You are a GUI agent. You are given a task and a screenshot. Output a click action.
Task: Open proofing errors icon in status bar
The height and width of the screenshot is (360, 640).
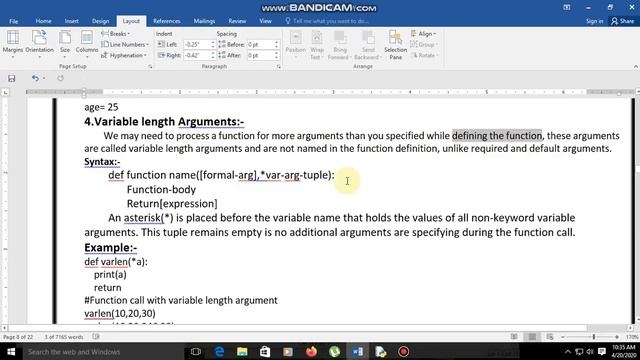pyautogui.click(x=96, y=337)
